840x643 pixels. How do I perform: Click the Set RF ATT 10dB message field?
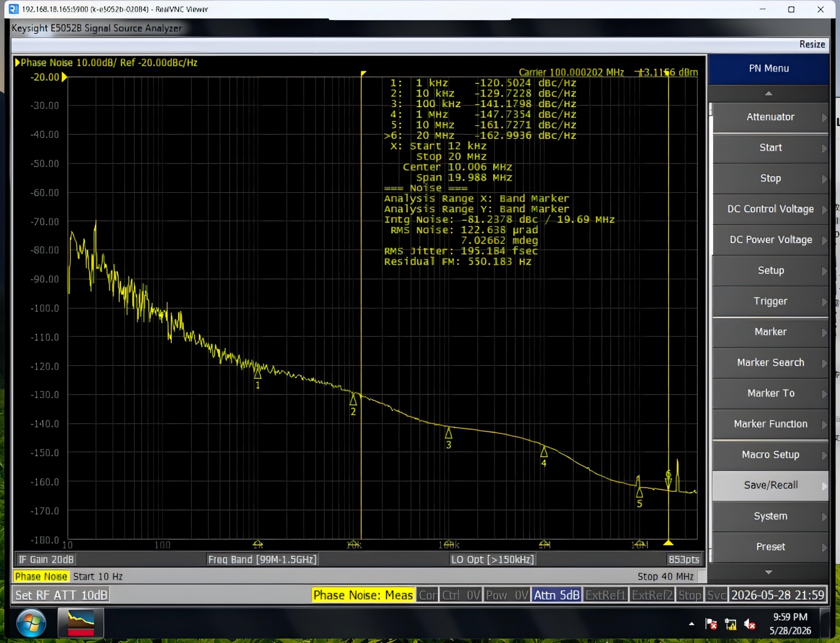(x=61, y=595)
